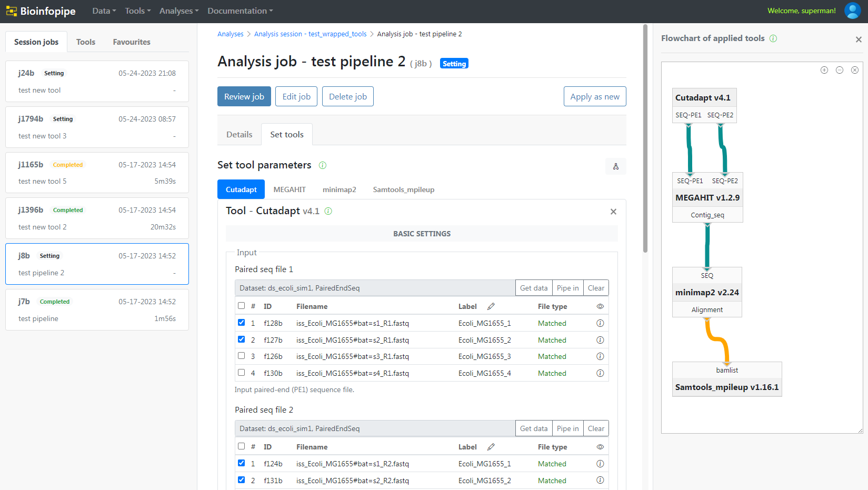This screenshot has width=868, height=490.
Task: Click Pipe in for Paired seq file 1
Action: pos(567,288)
